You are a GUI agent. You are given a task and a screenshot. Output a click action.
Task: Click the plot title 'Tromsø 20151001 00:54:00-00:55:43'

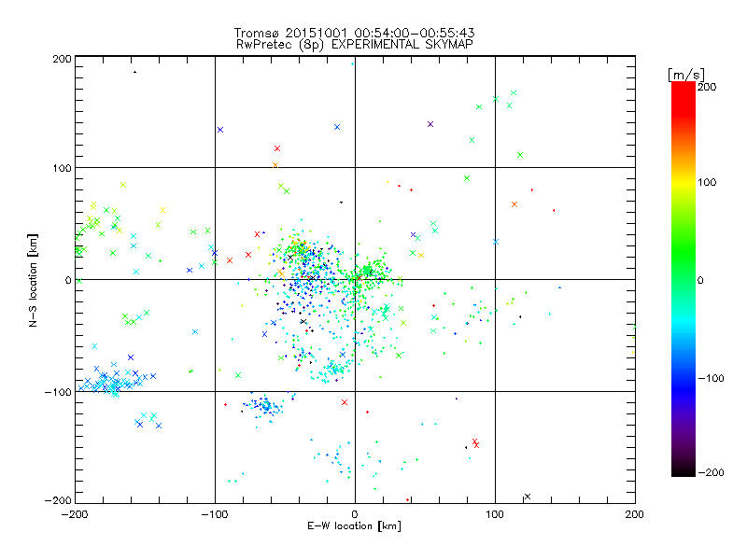(355, 33)
